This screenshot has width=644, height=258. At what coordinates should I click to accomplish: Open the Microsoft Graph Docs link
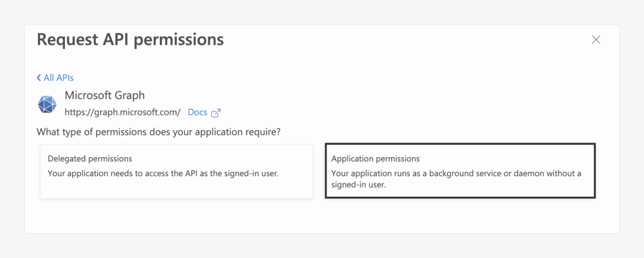click(x=197, y=112)
